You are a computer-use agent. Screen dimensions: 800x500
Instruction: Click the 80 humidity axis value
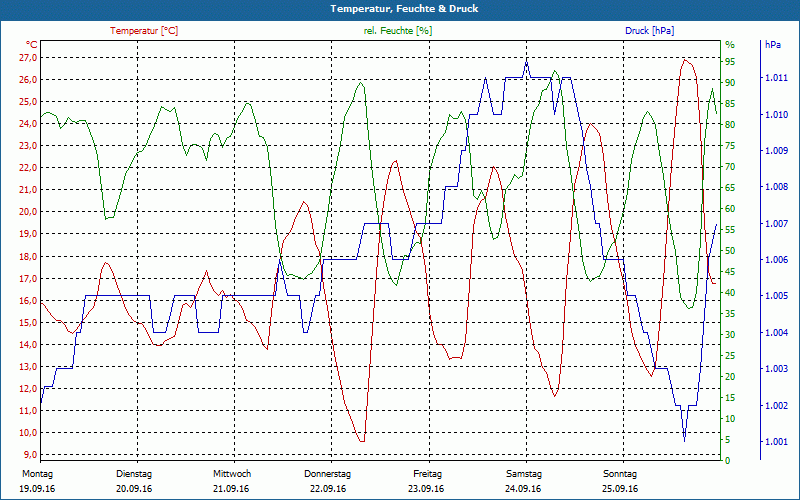click(730, 124)
